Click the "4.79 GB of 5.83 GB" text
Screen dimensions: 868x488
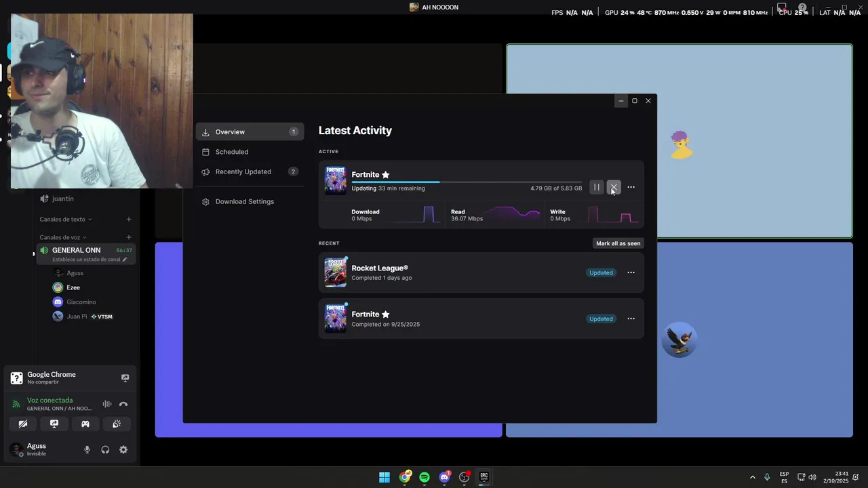click(x=556, y=188)
